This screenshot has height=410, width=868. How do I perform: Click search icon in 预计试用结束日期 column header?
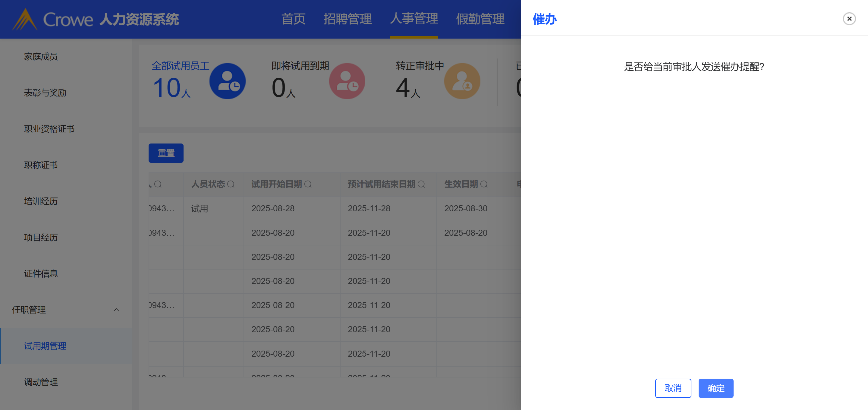click(x=421, y=184)
